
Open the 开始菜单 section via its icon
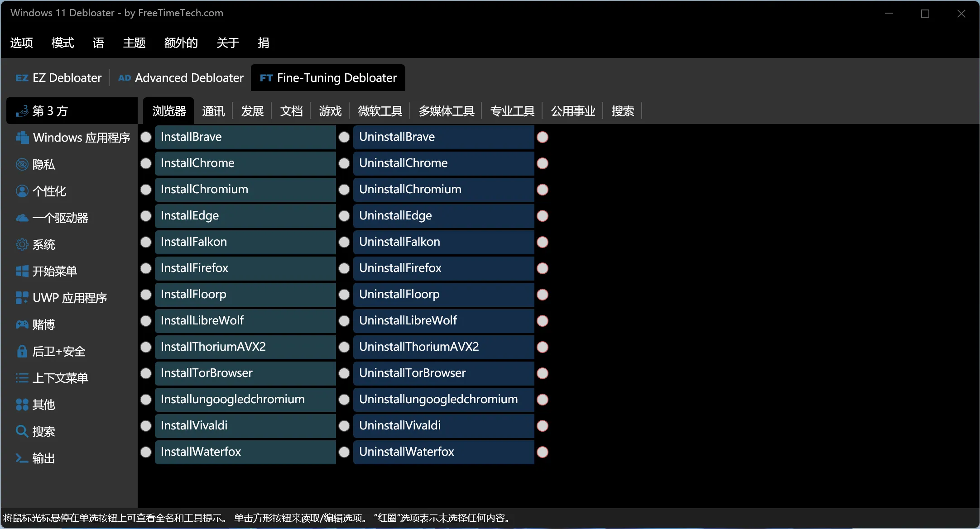tap(22, 271)
